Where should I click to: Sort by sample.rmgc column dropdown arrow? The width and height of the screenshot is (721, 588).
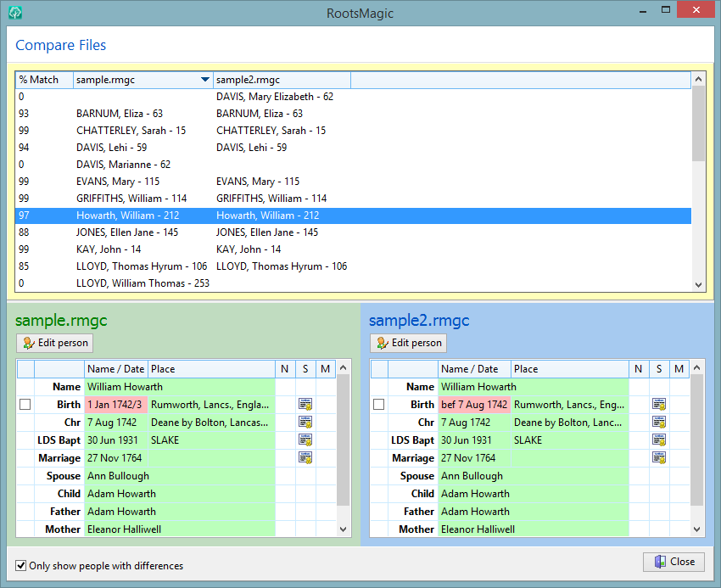coord(205,80)
